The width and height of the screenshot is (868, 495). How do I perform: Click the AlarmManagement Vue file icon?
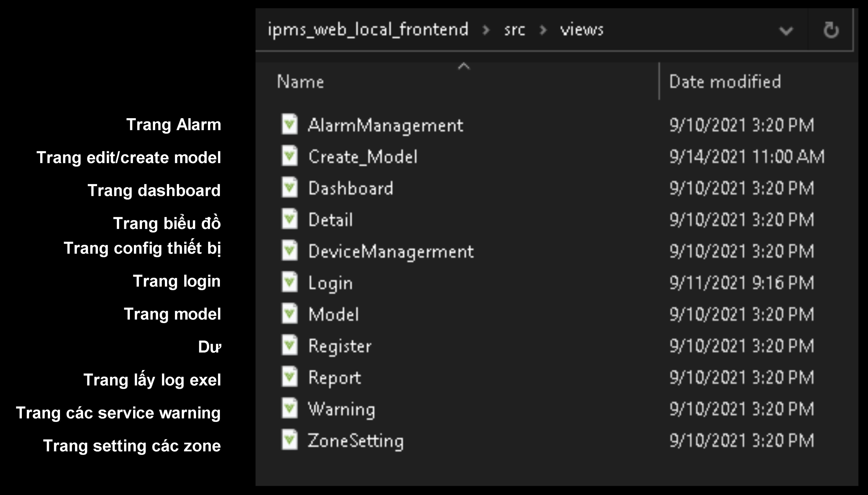(289, 124)
